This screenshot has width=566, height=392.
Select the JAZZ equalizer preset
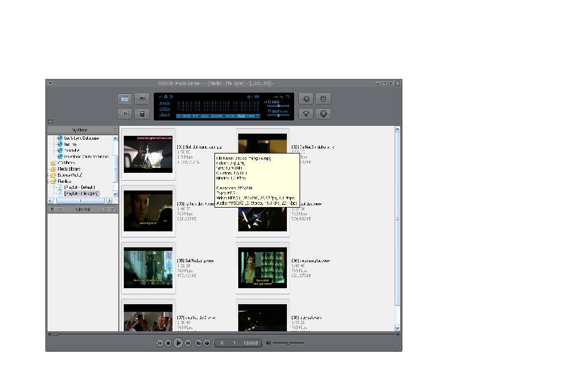coord(205,116)
